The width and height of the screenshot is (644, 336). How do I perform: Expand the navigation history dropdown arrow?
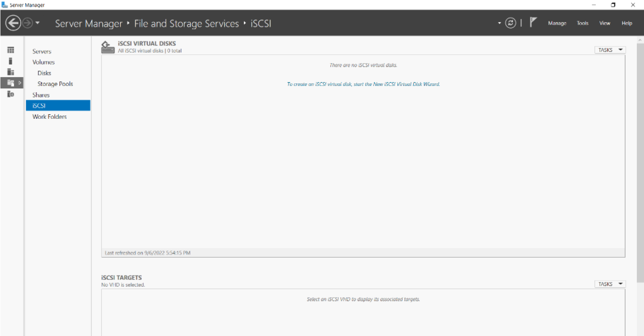pyautogui.click(x=37, y=23)
